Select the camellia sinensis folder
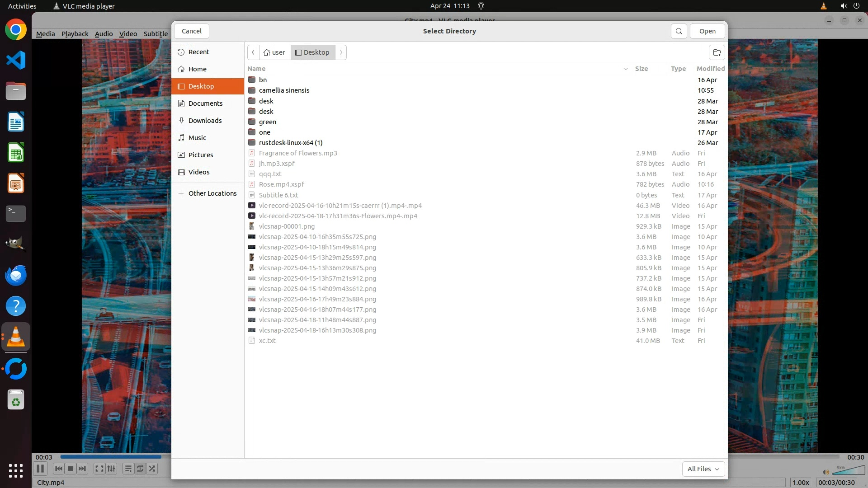Viewport: 868px width, 488px height. click(x=284, y=90)
